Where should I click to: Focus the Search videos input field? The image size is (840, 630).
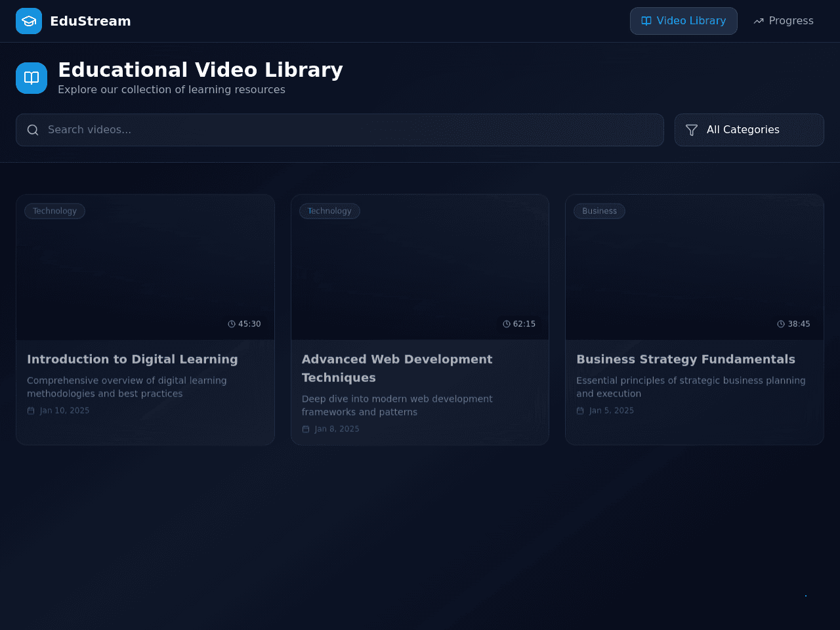(340, 130)
